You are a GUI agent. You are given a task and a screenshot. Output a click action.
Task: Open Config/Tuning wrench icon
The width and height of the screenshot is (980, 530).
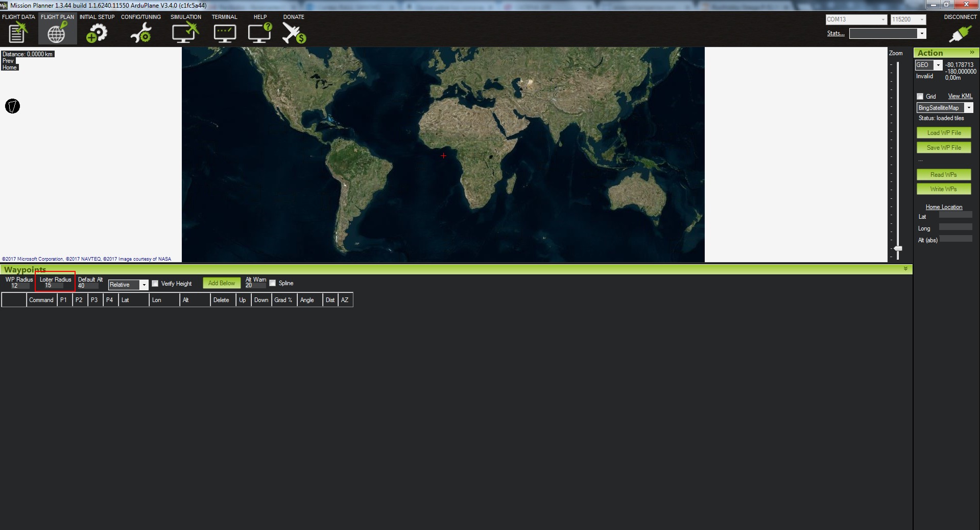[140, 33]
